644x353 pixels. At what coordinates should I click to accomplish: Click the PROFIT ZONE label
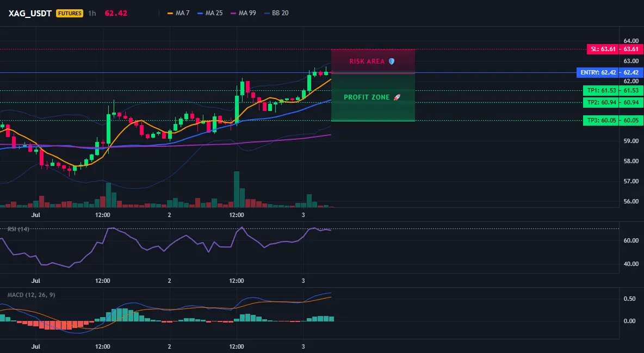tap(367, 97)
